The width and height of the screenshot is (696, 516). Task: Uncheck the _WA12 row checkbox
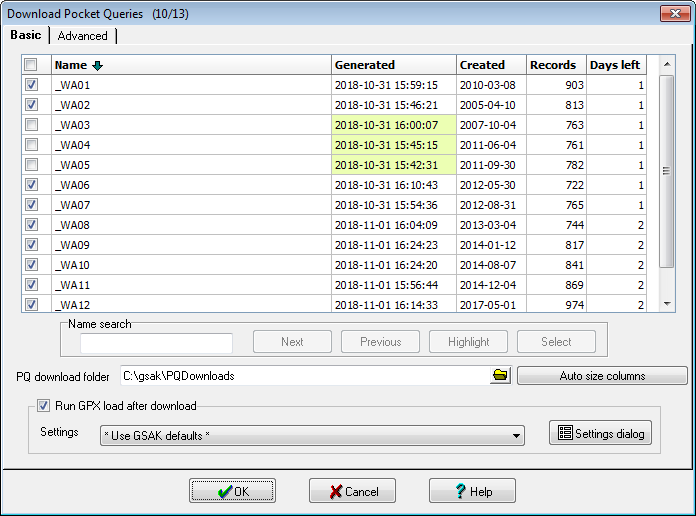pos(31,304)
